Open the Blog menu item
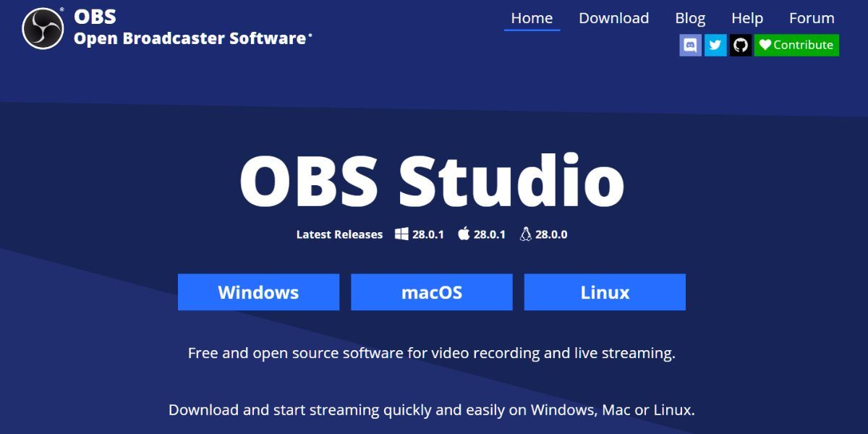Image resolution: width=868 pixels, height=434 pixels. pos(690,18)
